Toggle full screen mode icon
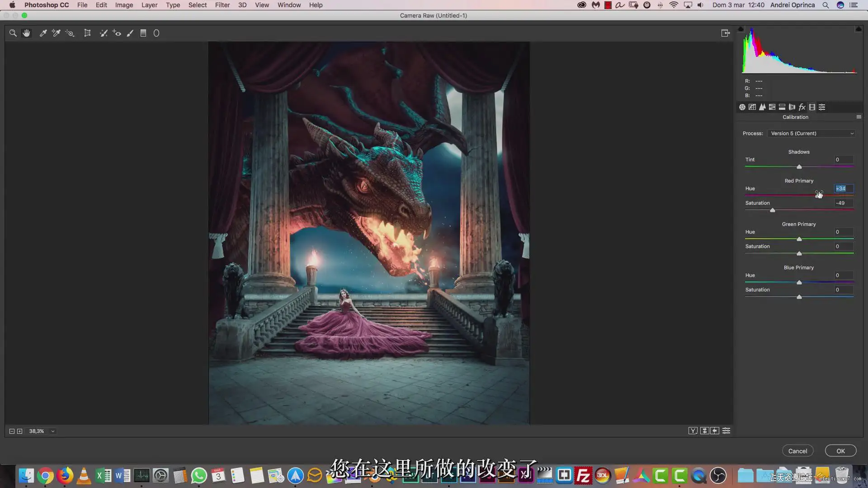 (x=726, y=33)
